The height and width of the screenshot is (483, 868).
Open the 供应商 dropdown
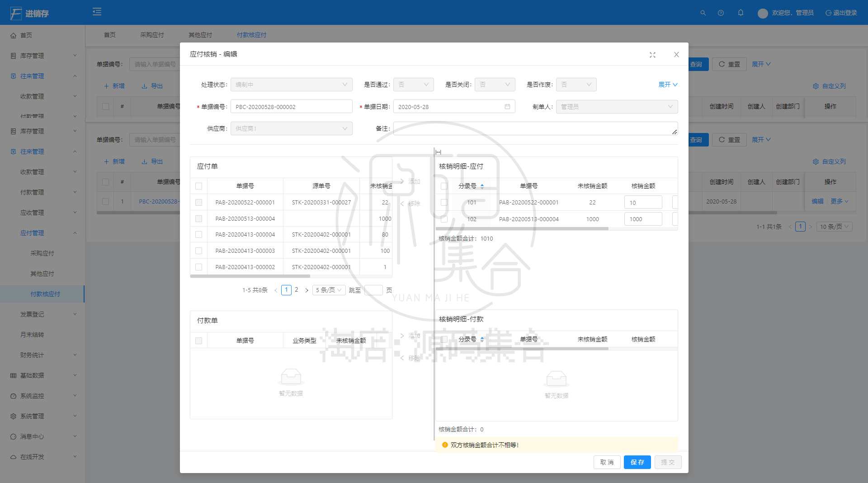(291, 128)
